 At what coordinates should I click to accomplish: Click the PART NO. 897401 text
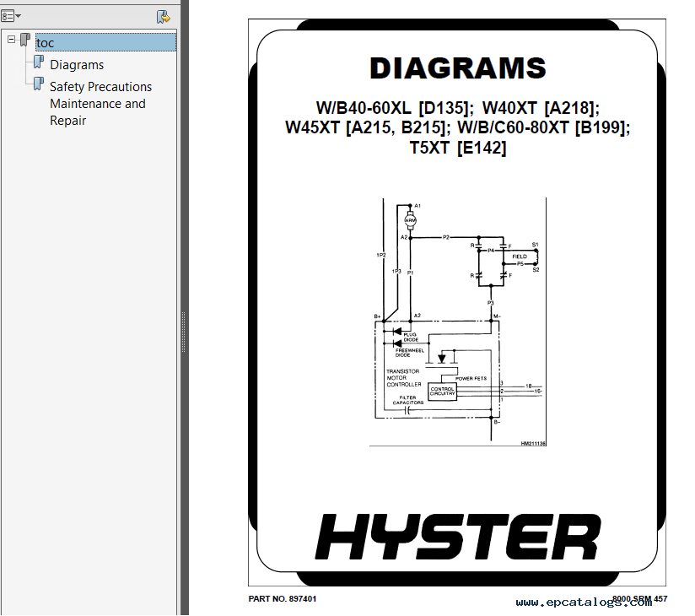click(x=283, y=599)
